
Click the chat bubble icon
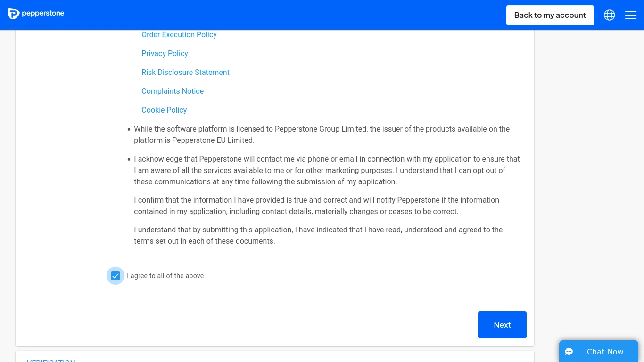click(x=569, y=352)
